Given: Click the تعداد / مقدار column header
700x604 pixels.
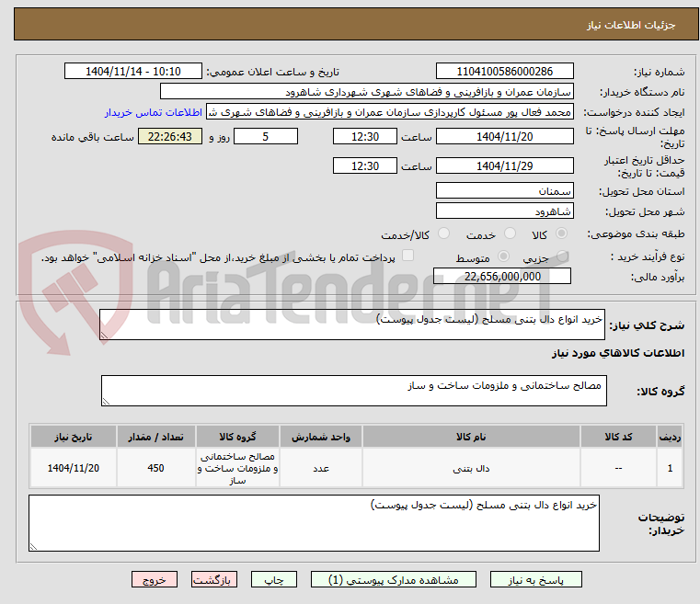Looking at the screenshot, I should 155,437.
